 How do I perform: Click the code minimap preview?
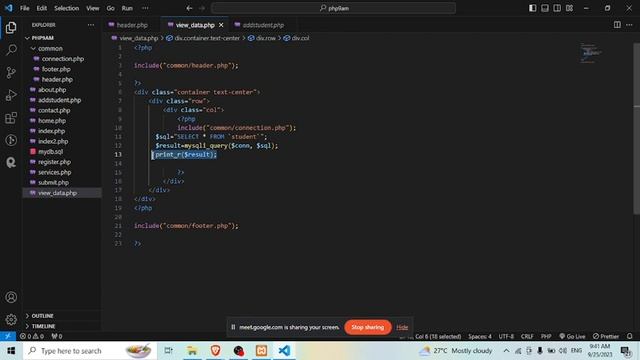pyautogui.click(x=590, y=53)
